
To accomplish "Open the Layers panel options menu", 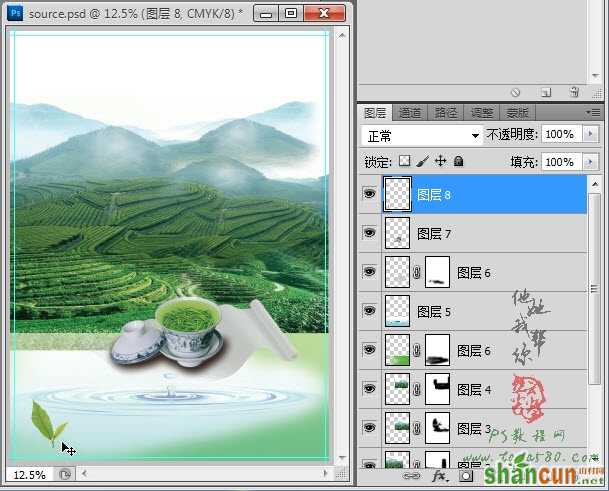I will 593,113.
